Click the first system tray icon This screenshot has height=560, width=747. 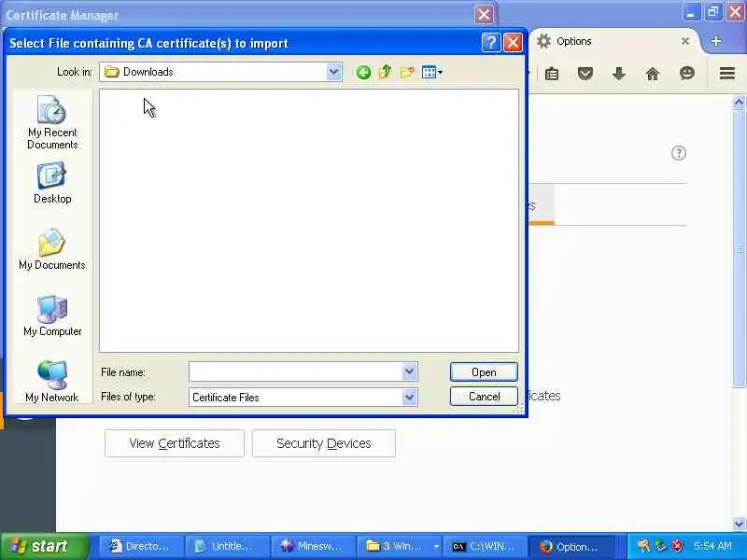coord(643,546)
